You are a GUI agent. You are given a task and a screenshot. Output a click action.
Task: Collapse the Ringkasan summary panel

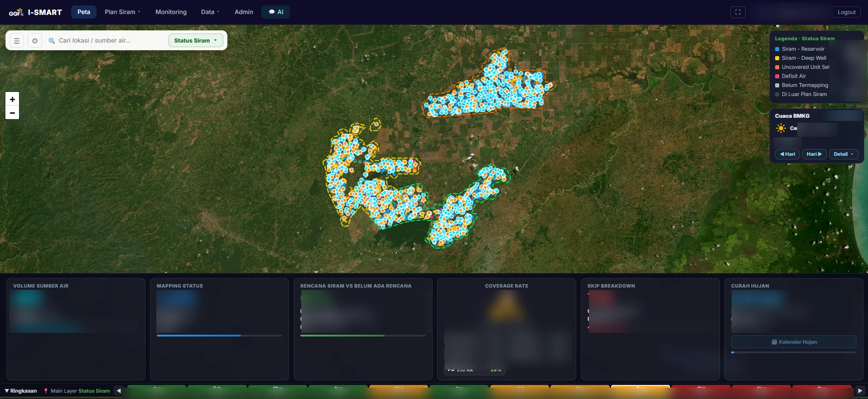(x=21, y=391)
